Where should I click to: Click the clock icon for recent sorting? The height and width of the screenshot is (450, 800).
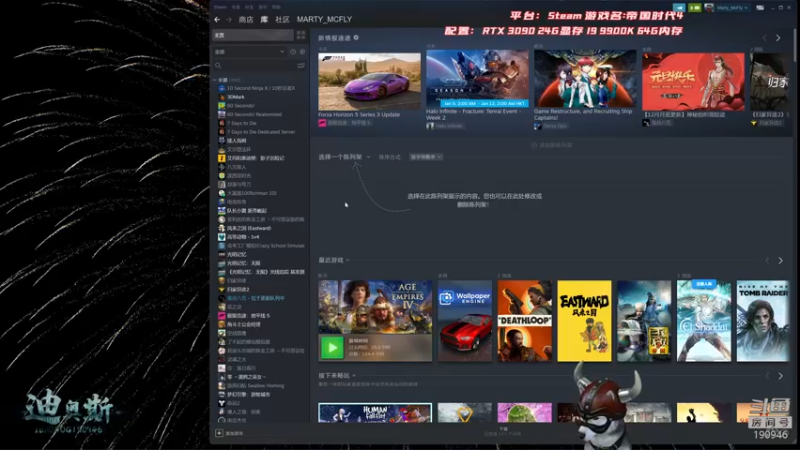coord(293,52)
